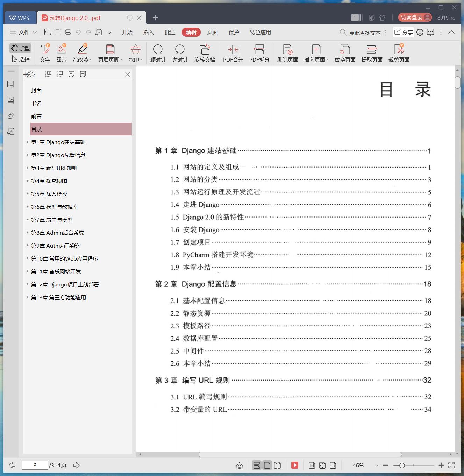Collapse all bookmarks icon in 书签 panel

[60, 74]
